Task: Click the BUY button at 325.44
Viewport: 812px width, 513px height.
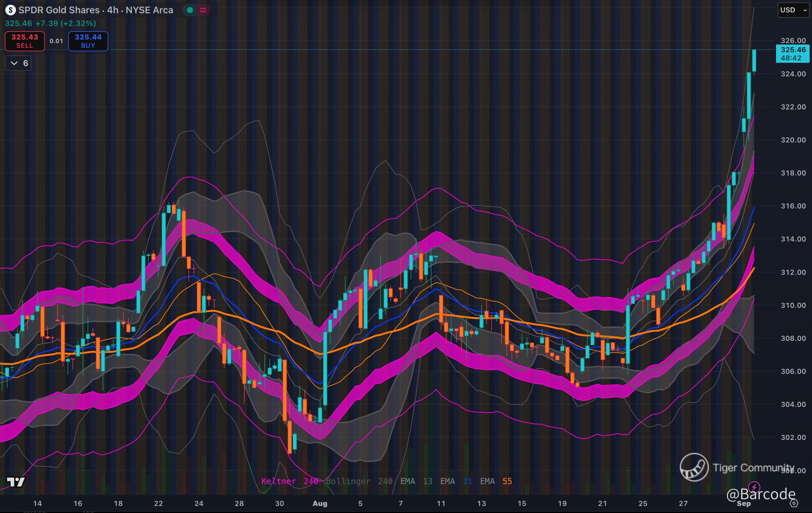Action: click(x=88, y=41)
